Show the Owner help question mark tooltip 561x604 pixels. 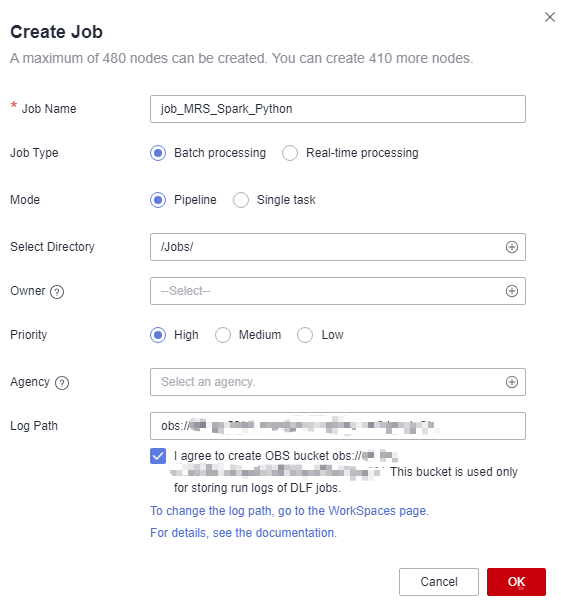pyautogui.click(x=57, y=292)
